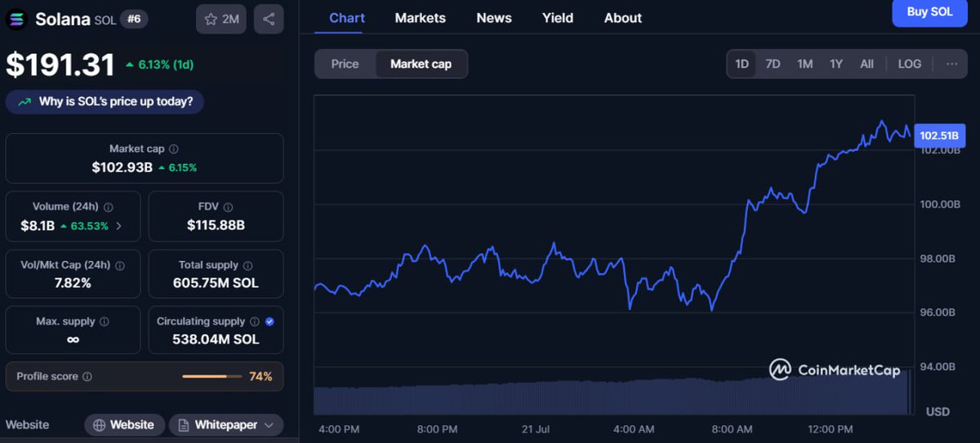The width and height of the screenshot is (980, 443).
Task: Expand volume details chevron next to 63.53%
Action: (x=118, y=226)
